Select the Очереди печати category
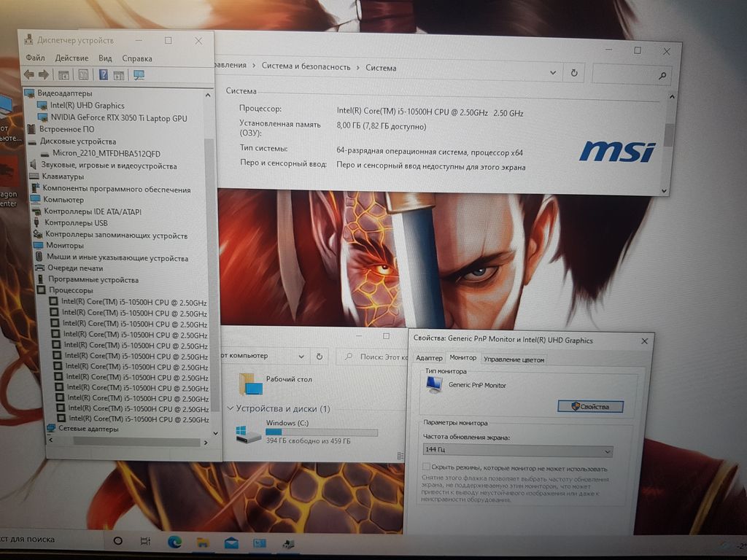 point(75,268)
